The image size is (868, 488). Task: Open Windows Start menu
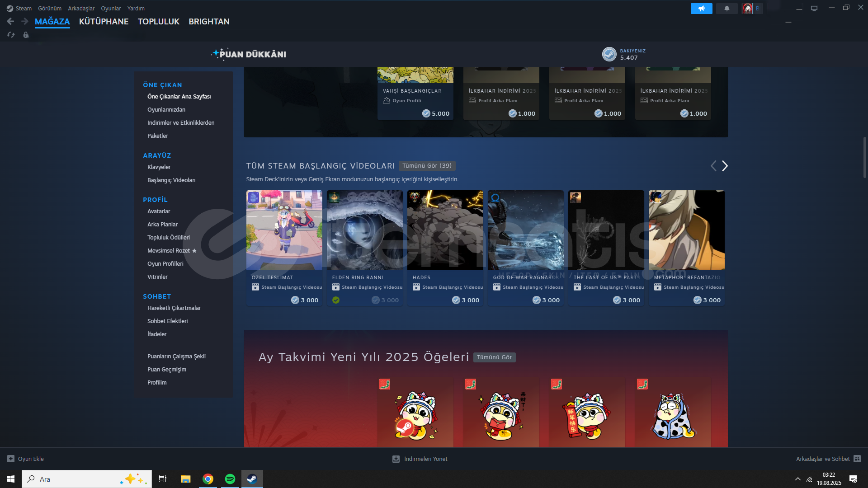[11, 479]
